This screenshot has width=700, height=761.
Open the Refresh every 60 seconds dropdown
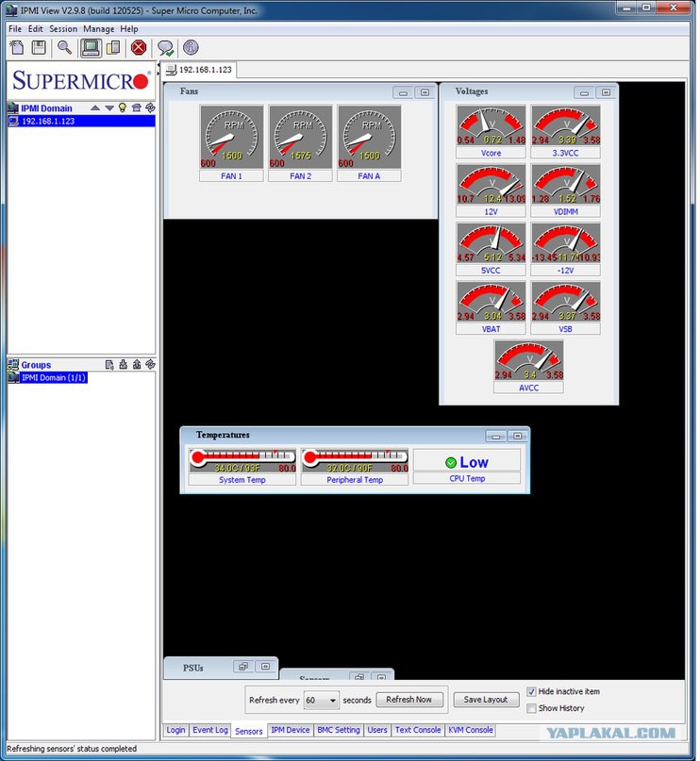pyautogui.click(x=322, y=700)
